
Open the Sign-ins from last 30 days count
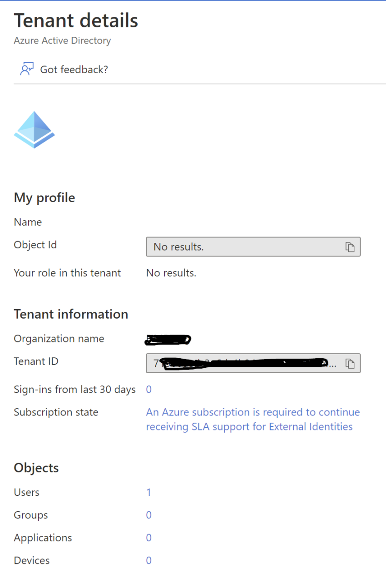click(148, 389)
